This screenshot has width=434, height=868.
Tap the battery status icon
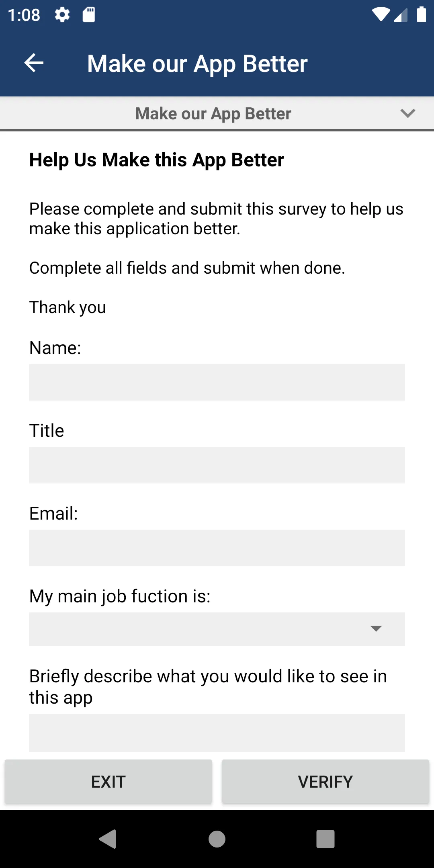tap(421, 15)
